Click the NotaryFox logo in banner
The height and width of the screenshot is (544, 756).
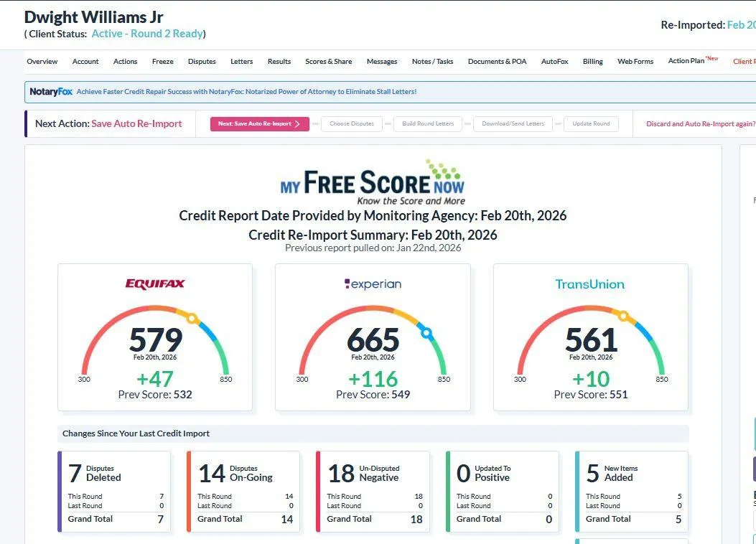51,91
